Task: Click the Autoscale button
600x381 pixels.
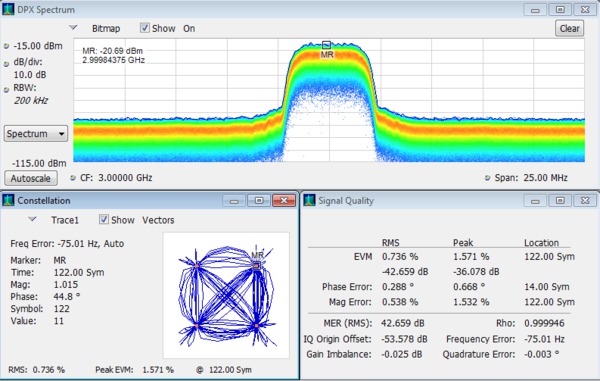Action: tap(31, 178)
